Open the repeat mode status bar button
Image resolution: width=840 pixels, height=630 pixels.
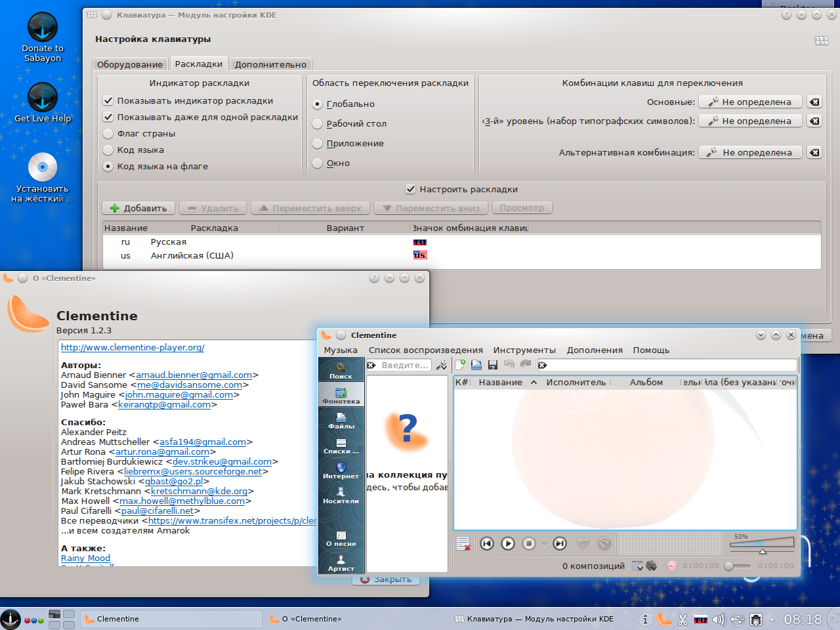point(637,566)
